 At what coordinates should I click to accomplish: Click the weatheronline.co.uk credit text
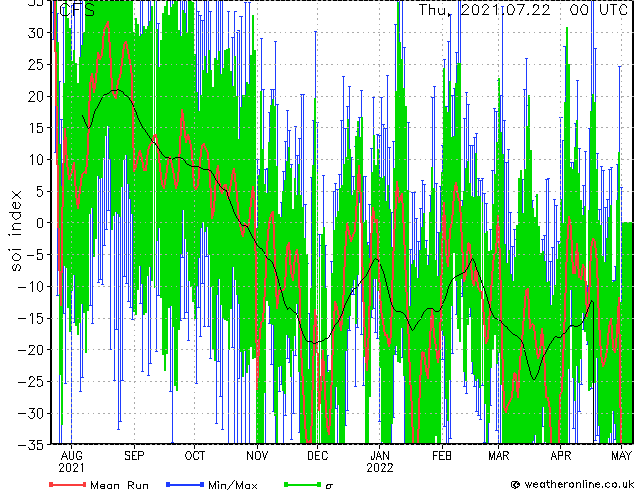coord(579,484)
